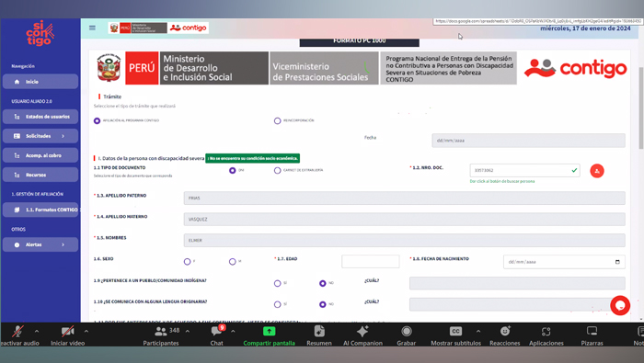The image size is (644, 363).
Task: Open the Participantes options arrow
Action: [188, 331]
